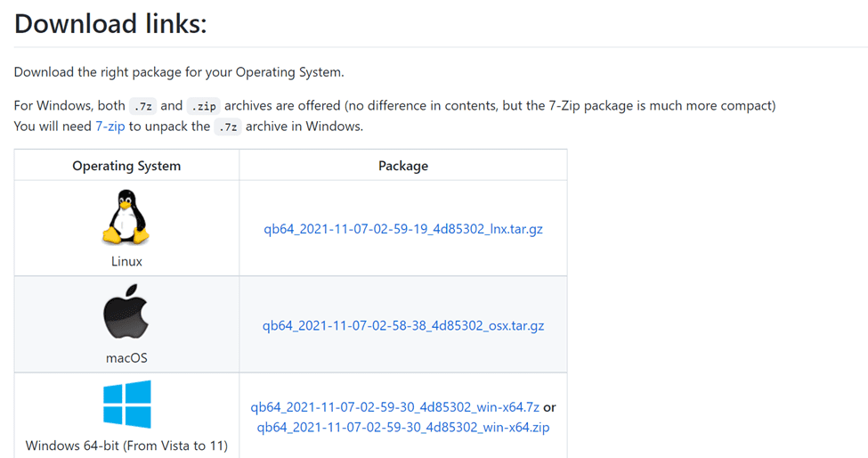Click the 'Linux' label under the penguin

[126, 261]
